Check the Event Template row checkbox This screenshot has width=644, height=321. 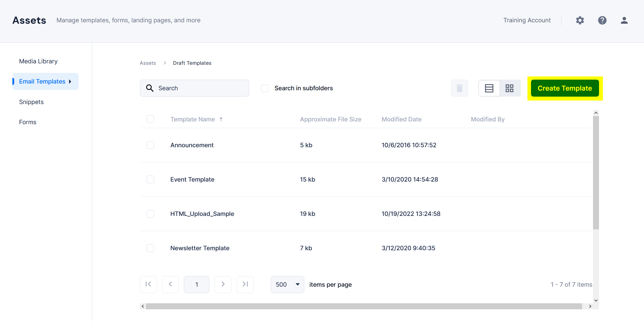pyautogui.click(x=150, y=179)
